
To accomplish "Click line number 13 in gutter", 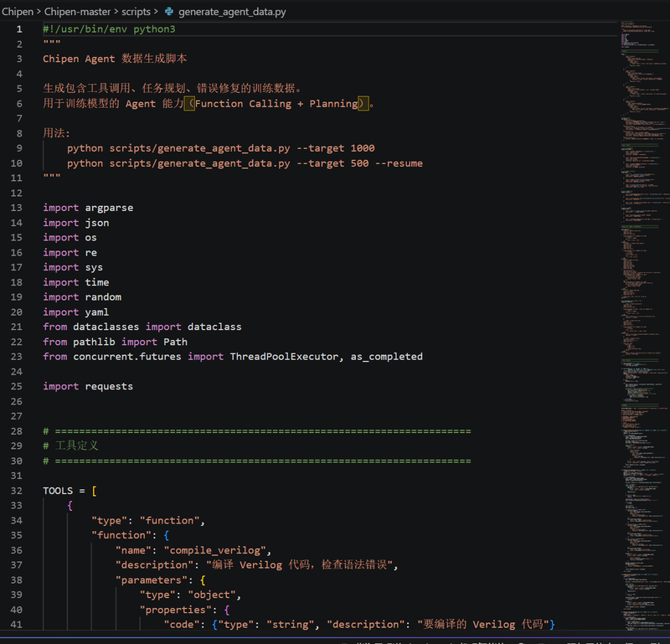I will [16, 208].
